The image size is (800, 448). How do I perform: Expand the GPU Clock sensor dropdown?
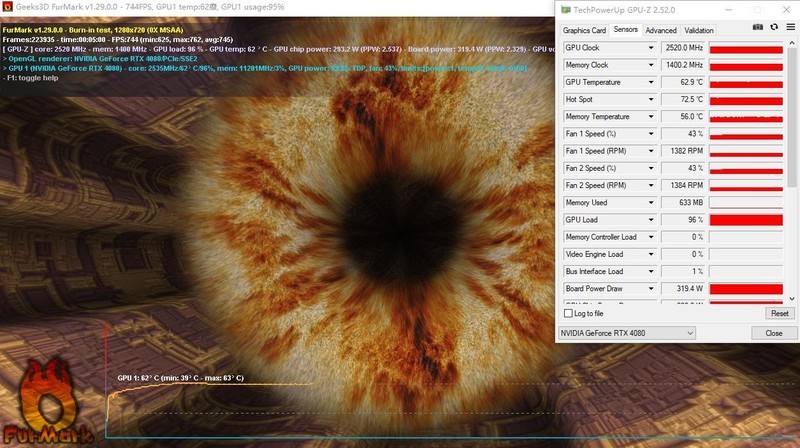click(x=652, y=47)
